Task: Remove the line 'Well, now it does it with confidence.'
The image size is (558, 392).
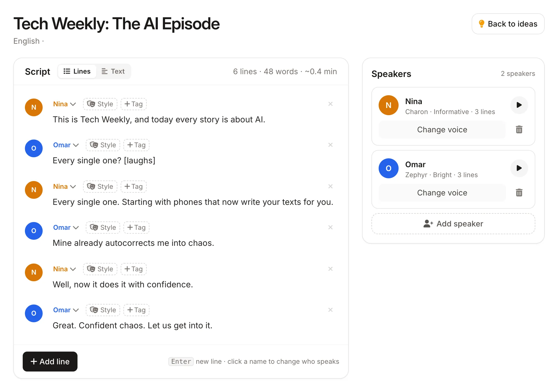Action: click(x=330, y=269)
